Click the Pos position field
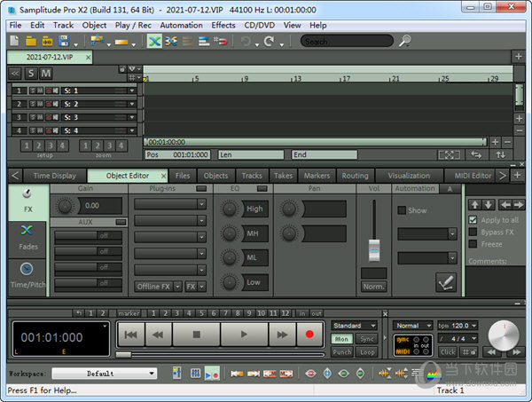 pyautogui.click(x=177, y=154)
